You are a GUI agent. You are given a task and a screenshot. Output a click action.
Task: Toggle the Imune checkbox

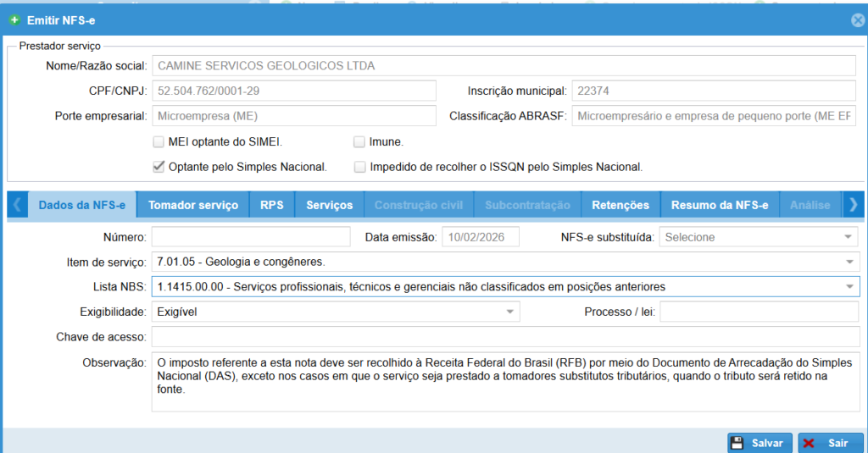(359, 142)
